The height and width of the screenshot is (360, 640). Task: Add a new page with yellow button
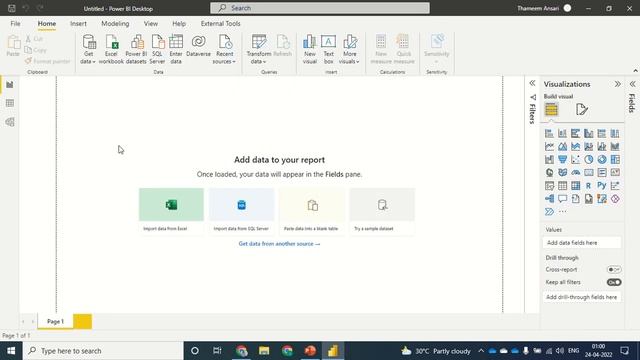82,321
